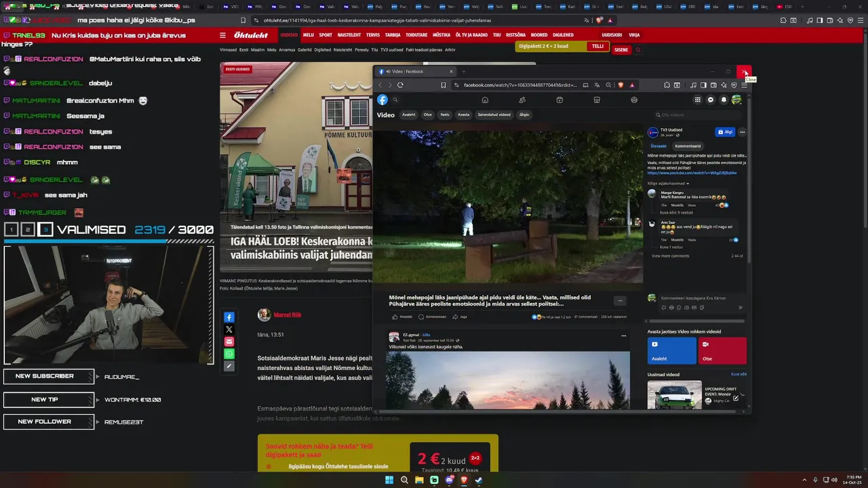This screenshot has width=868, height=488.
Task: Open Windows taskbar search
Action: click(x=404, y=480)
